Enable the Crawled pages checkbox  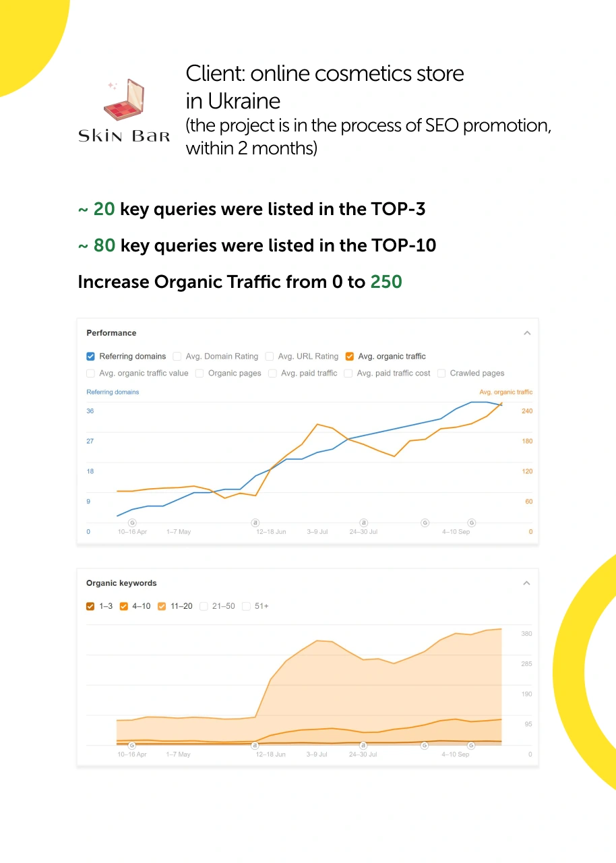click(x=441, y=373)
